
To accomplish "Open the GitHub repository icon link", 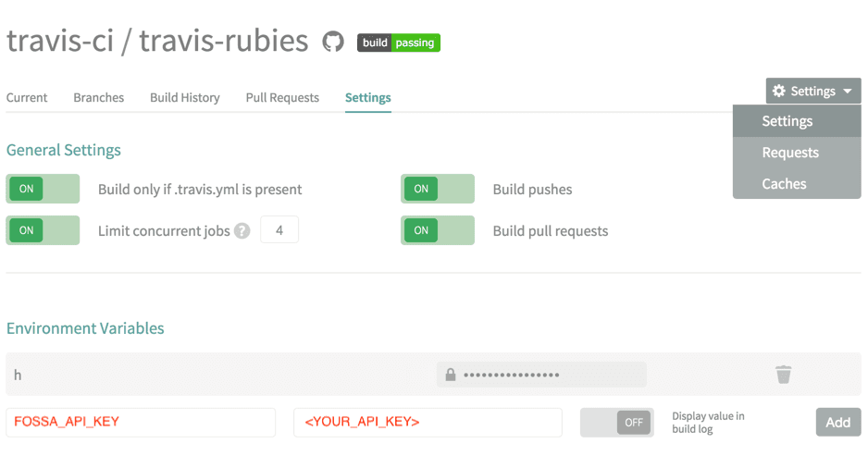I will (x=333, y=42).
